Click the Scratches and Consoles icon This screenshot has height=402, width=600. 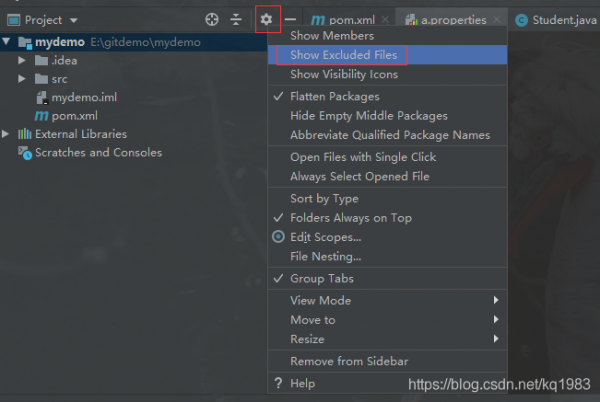(25, 153)
